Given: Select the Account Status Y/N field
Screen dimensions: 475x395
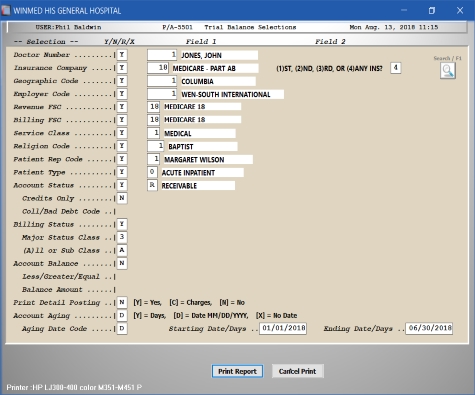Looking at the screenshot, I should (122, 185).
